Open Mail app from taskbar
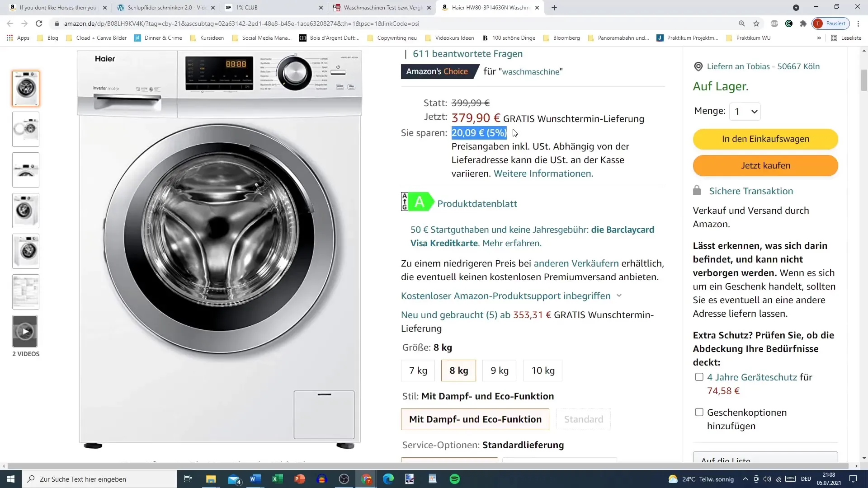Image resolution: width=868 pixels, height=488 pixels. pos(234,479)
